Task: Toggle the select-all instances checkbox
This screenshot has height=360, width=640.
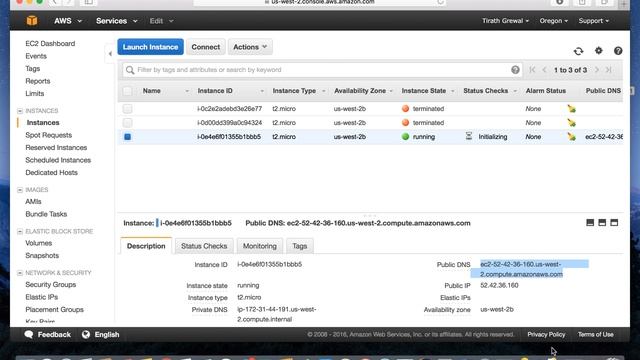Action: 127,91
